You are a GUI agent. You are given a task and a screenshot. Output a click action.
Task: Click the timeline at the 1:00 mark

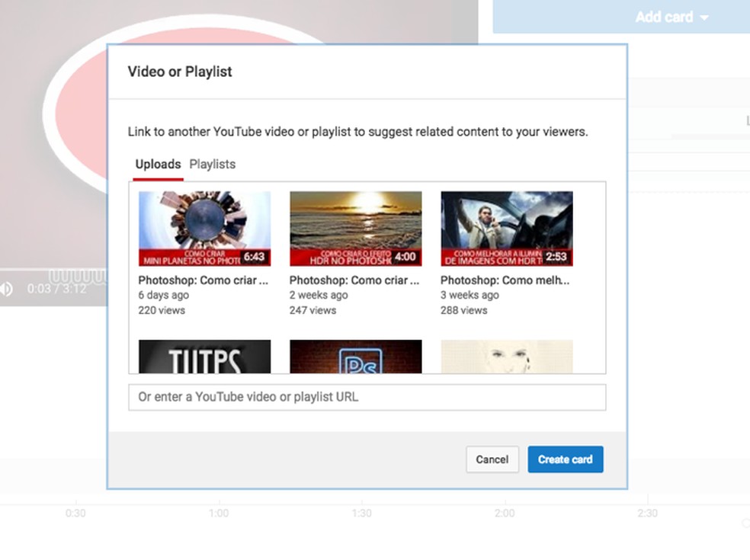219,514
